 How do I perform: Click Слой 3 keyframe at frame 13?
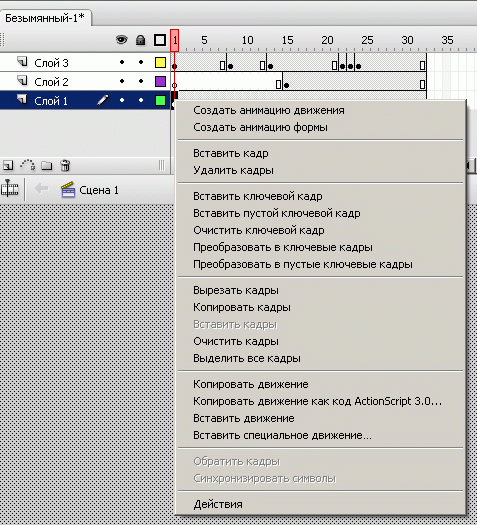pyautogui.click(x=270, y=66)
